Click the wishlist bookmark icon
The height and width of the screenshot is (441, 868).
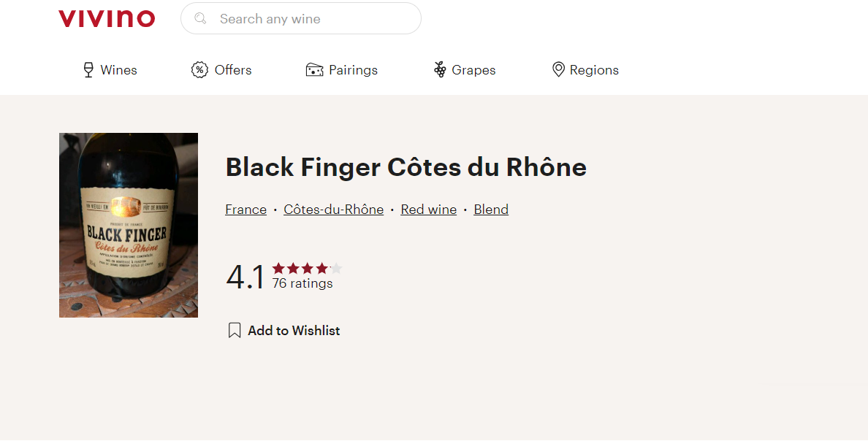[x=235, y=331]
